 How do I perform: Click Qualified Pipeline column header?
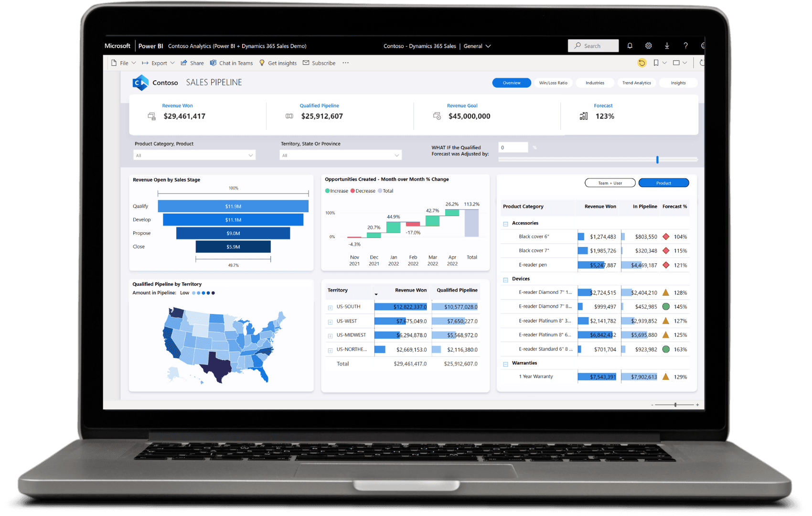pyautogui.click(x=457, y=290)
